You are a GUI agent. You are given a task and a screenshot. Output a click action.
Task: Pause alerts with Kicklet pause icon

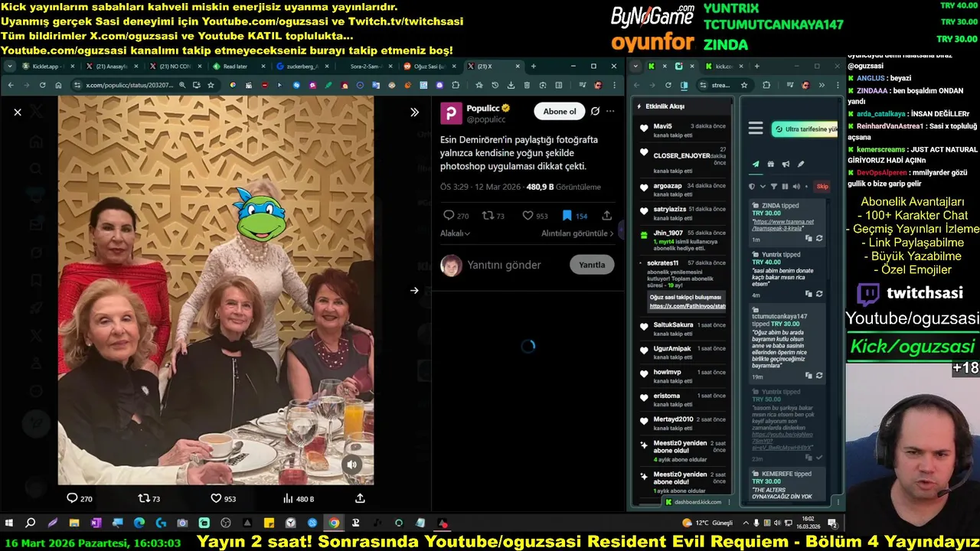click(x=785, y=186)
